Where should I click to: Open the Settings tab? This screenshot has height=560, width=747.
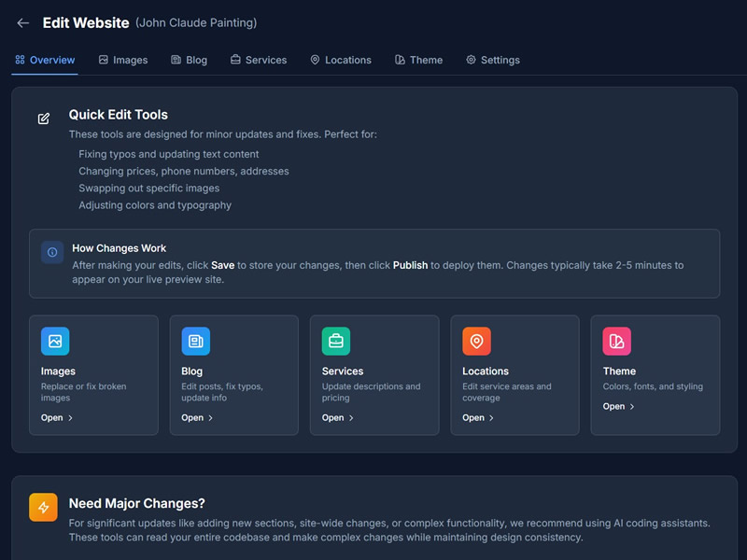[493, 60]
